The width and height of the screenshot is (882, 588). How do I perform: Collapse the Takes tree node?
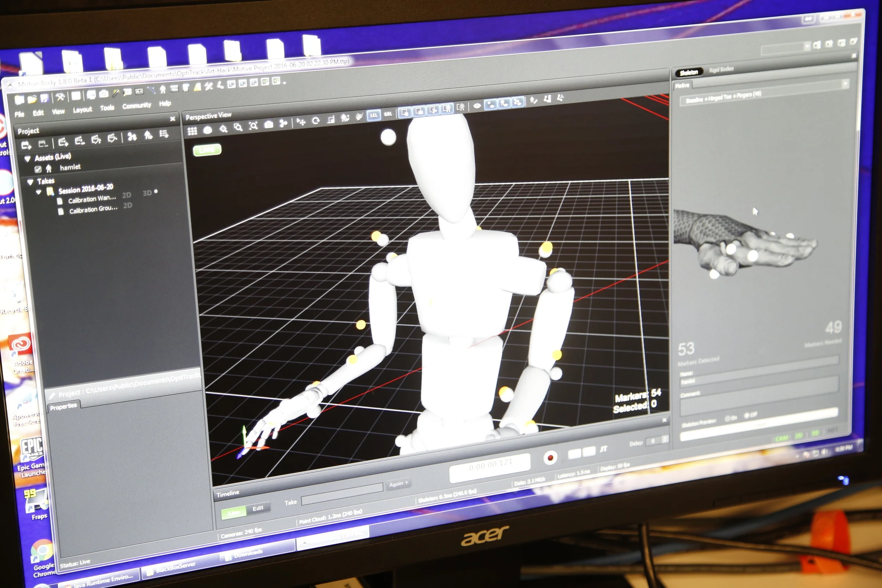tap(30, 182)
